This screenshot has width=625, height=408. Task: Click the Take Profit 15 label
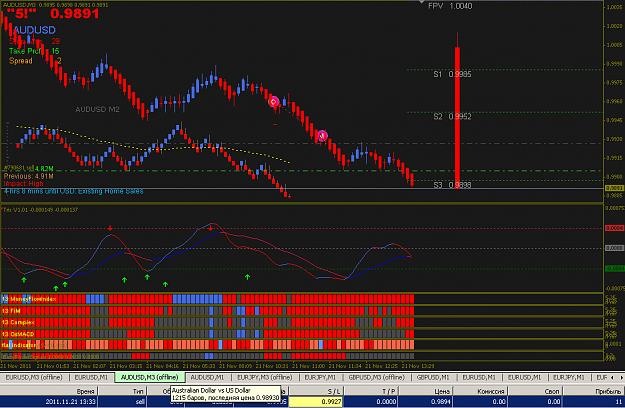click(34, 51)
